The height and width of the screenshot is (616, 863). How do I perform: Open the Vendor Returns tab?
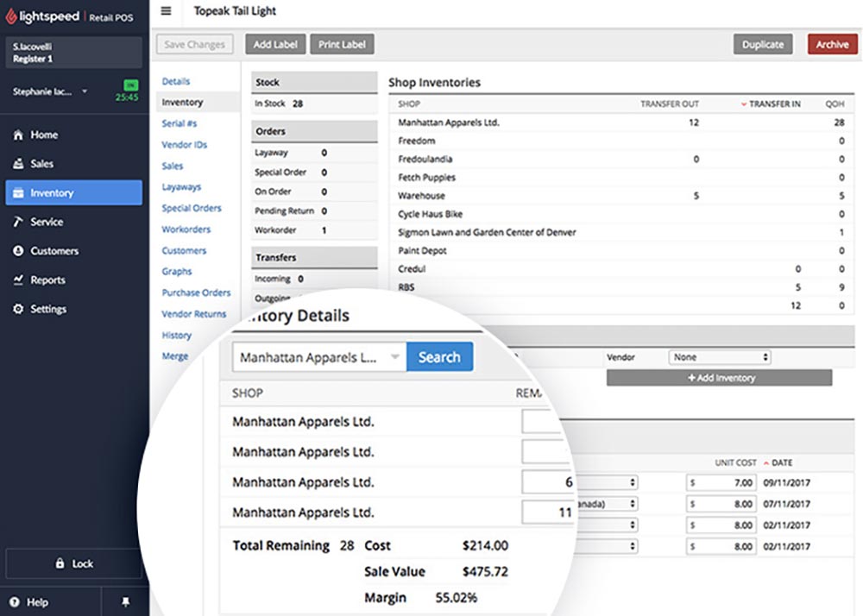[193, 314]
